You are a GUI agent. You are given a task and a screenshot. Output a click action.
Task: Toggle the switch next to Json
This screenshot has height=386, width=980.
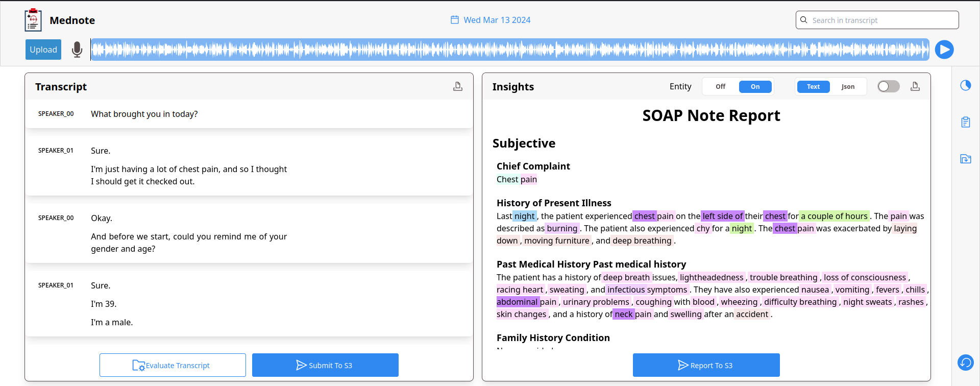pos(888,87)
